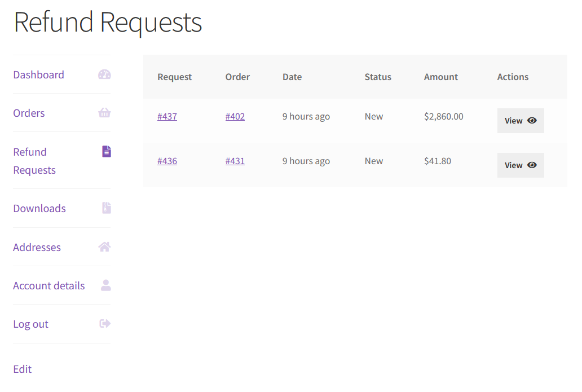Select the Account details person icon
The image size is (582, 392).
click(105, 285)
